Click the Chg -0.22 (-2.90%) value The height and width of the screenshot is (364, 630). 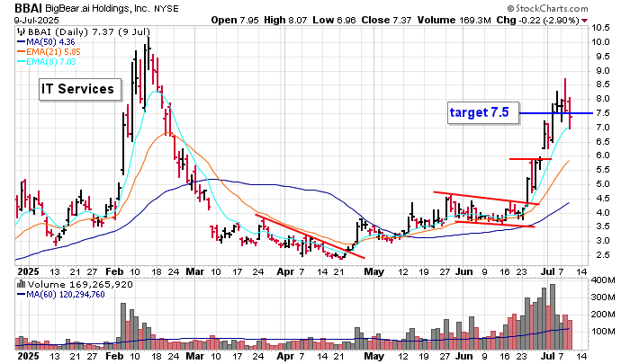(x=538, y=20)
